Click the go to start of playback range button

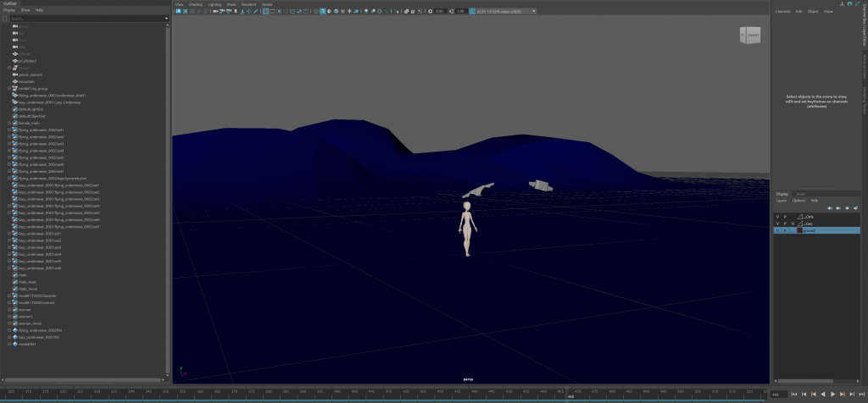793,395
